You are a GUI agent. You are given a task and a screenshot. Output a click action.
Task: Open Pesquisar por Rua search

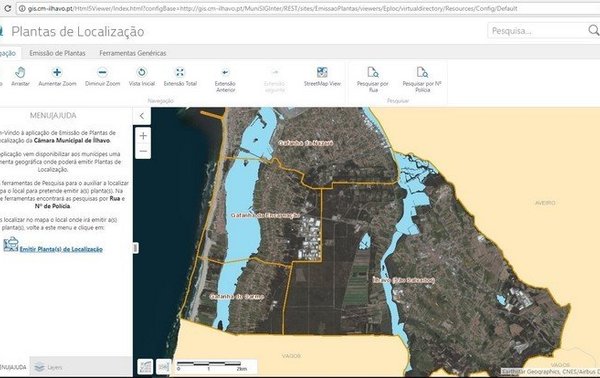(x=373, y=80)
